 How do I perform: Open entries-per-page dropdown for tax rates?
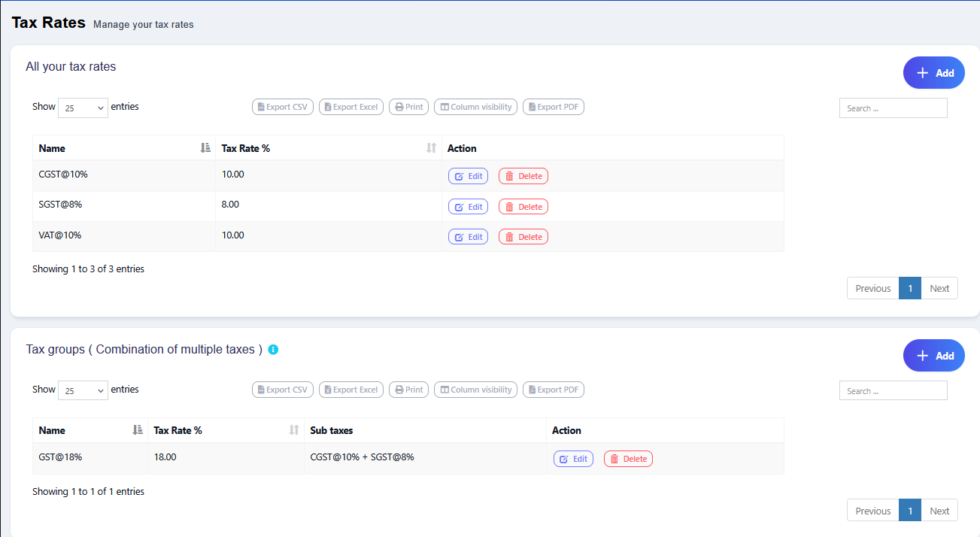pos(83,108)
